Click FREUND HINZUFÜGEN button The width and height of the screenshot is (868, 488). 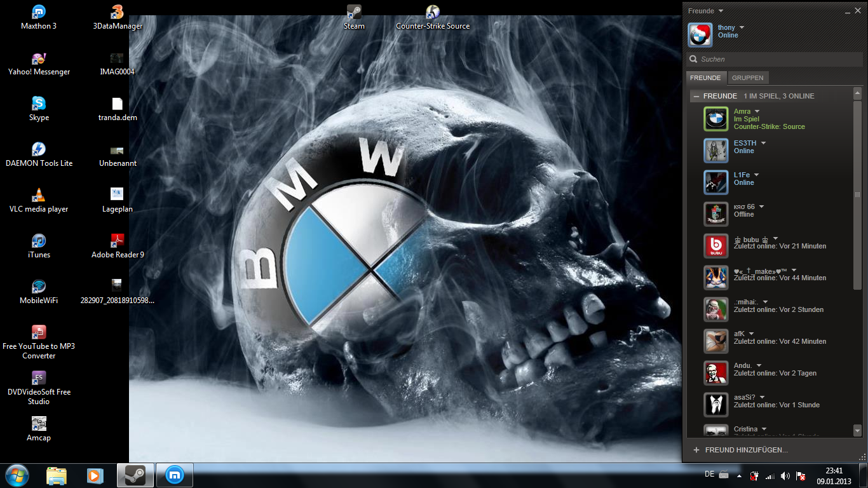point(740,450)
